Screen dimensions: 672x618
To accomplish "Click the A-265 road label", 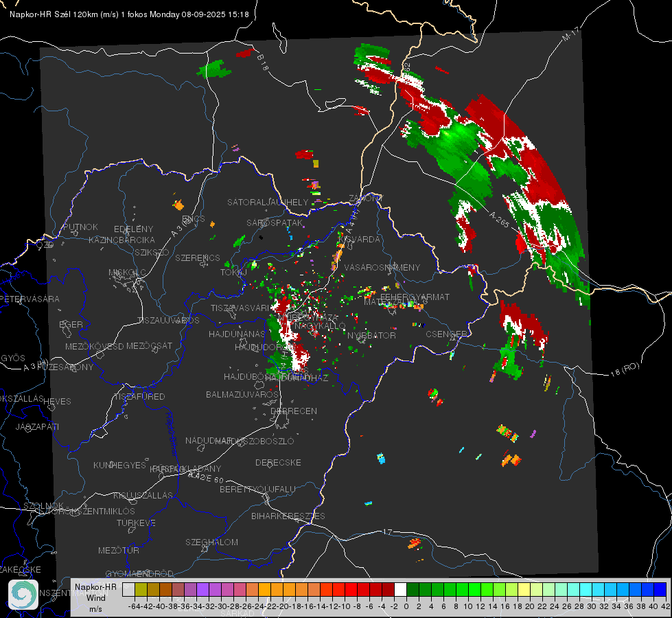I will click(x=499, y=220).
